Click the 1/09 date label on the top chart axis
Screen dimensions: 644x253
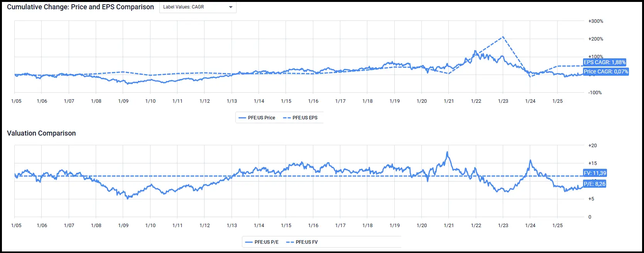123,101
